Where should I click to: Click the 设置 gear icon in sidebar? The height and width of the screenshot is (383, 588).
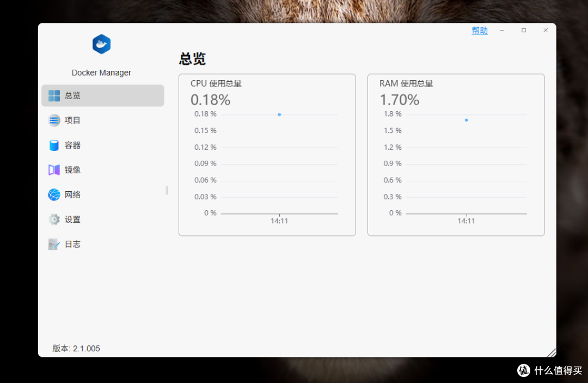pos(54,220)
